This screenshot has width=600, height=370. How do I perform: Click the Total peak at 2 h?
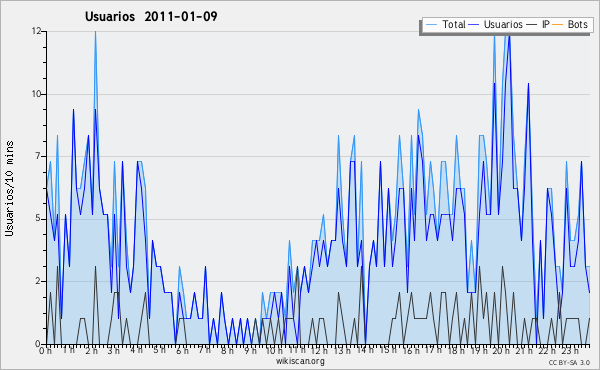click(x=95, y=32)
